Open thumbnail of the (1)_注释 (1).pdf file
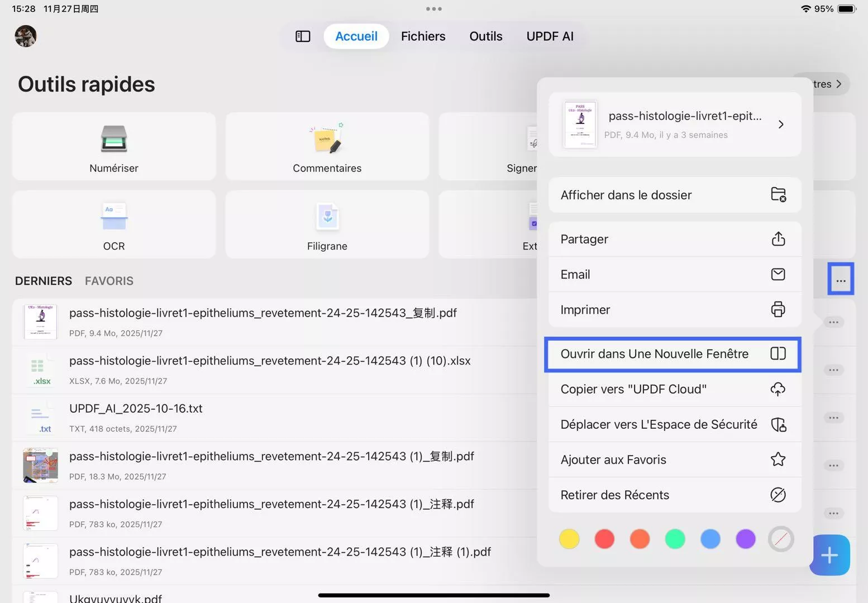The height and width of the screenshot is (603, 868). [x=40, y=561]
